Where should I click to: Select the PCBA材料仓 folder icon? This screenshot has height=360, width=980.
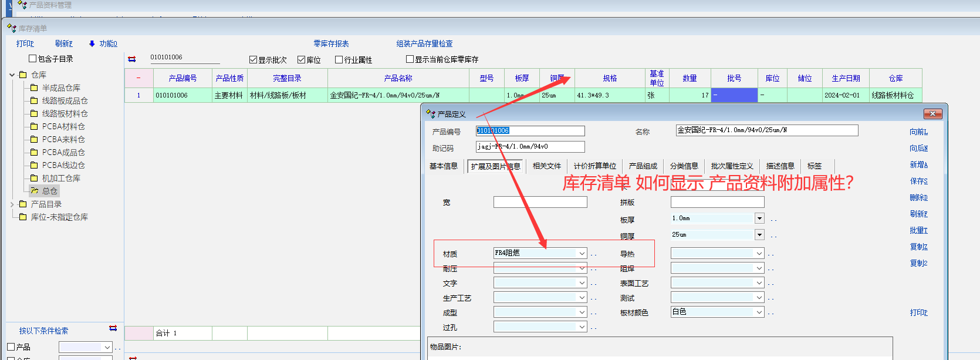point(34,126)
